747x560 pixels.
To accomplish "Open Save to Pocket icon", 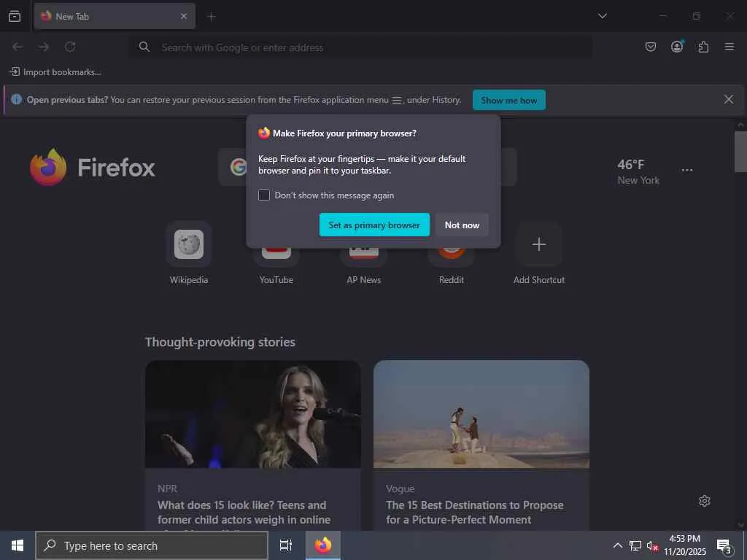I will click(650, 47).
